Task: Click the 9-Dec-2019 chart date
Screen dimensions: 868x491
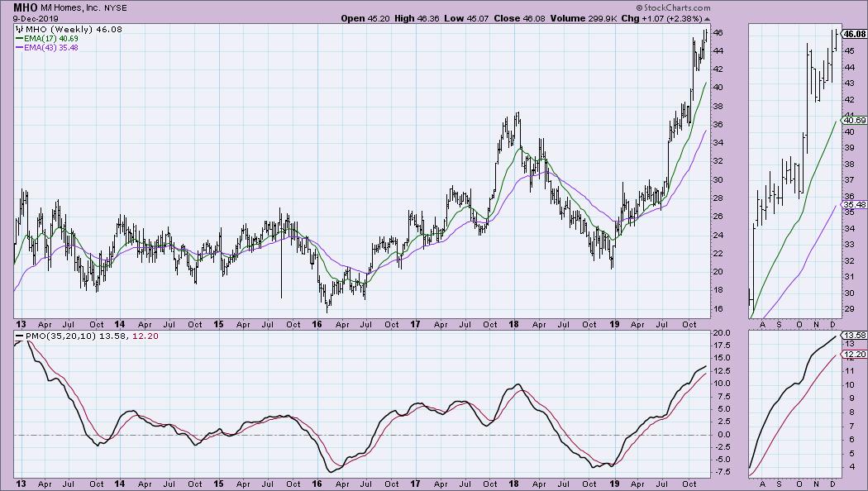Action: [36, 18]
